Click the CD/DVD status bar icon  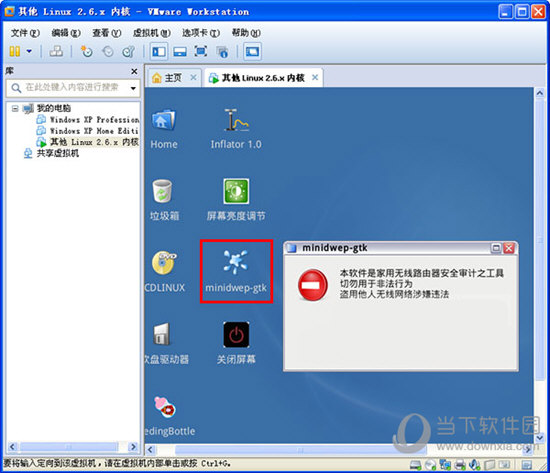[x=430, y=465]
